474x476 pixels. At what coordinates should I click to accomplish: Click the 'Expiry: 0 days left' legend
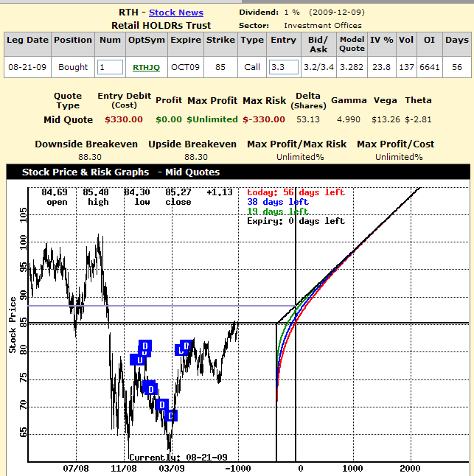click(x=296, y=221)
